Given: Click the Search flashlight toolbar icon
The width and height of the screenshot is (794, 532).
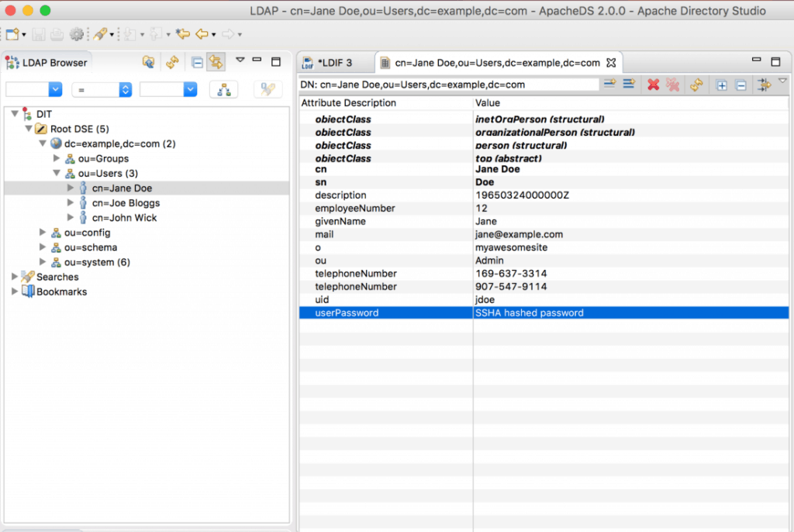Looking at the screenshot, I should point(100,34).
